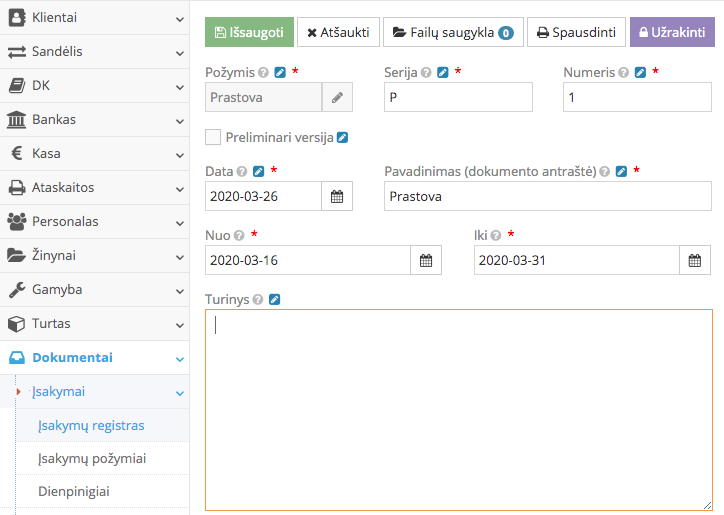
Task: Click help icon next to Serija label
Action: coord(426,73)
